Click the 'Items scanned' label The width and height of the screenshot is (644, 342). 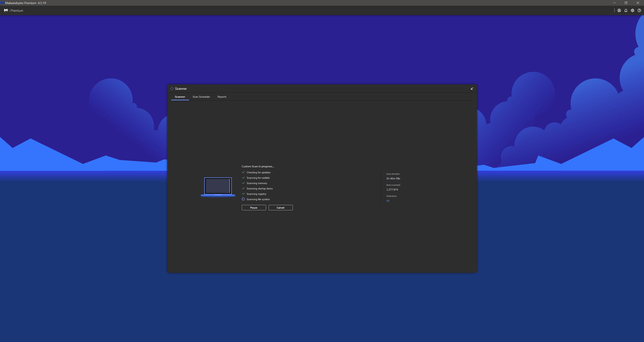point(393,185)
